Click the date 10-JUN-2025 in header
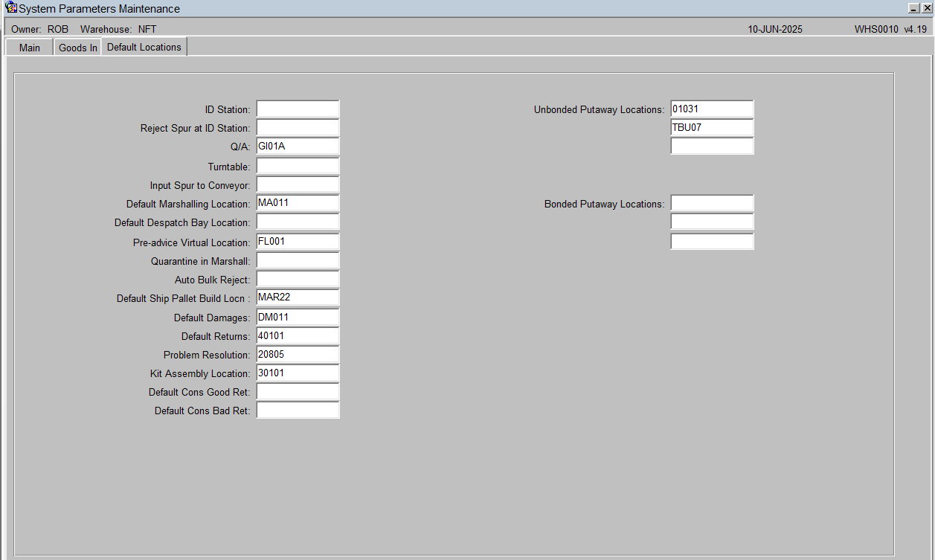 click(775, 29)
